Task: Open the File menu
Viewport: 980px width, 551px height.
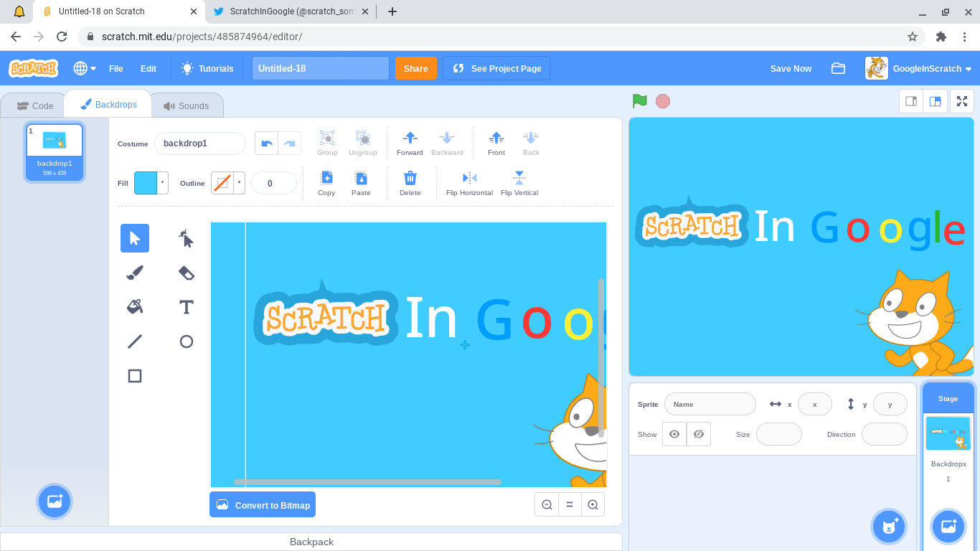Action: tap(116, 68)
